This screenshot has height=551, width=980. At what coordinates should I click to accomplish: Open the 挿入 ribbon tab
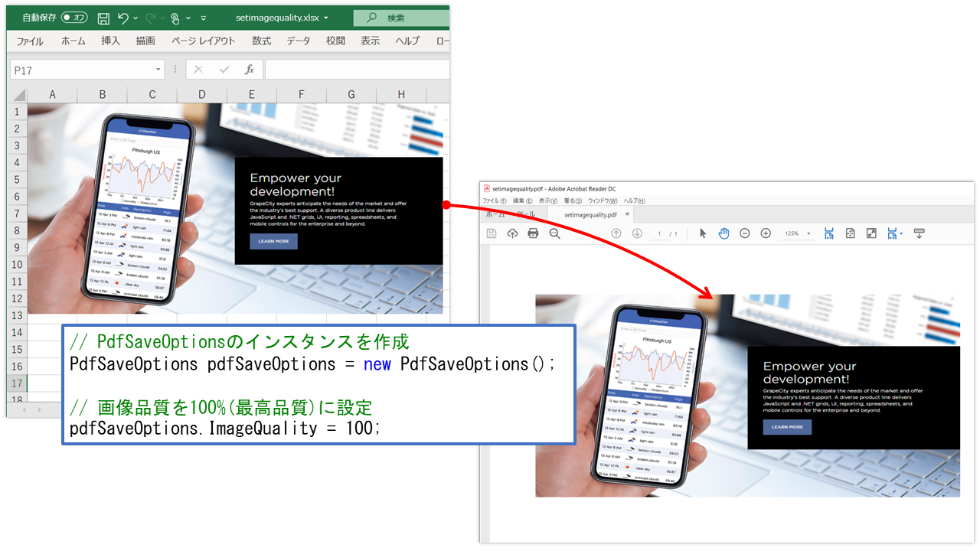tap(111, 41)
